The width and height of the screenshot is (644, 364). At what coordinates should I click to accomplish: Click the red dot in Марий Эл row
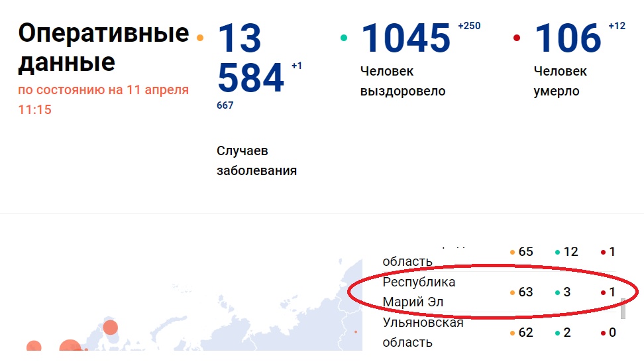click(x=603, y=292)
